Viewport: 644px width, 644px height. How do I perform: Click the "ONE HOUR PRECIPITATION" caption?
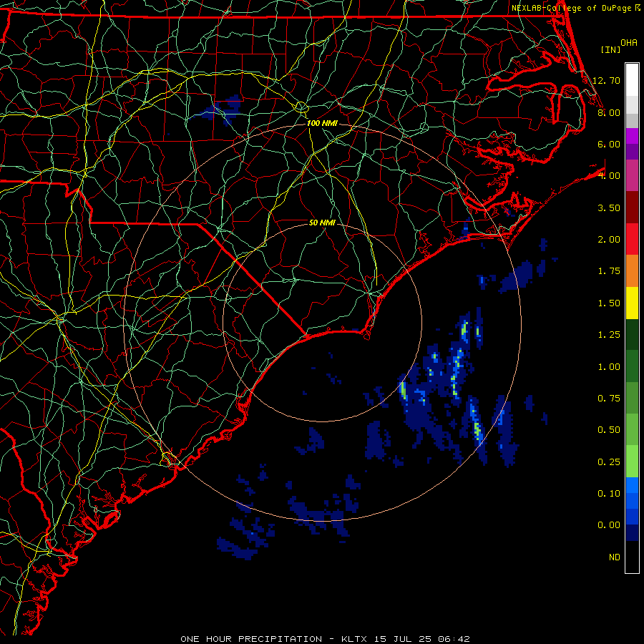click(x=251, y=639)
